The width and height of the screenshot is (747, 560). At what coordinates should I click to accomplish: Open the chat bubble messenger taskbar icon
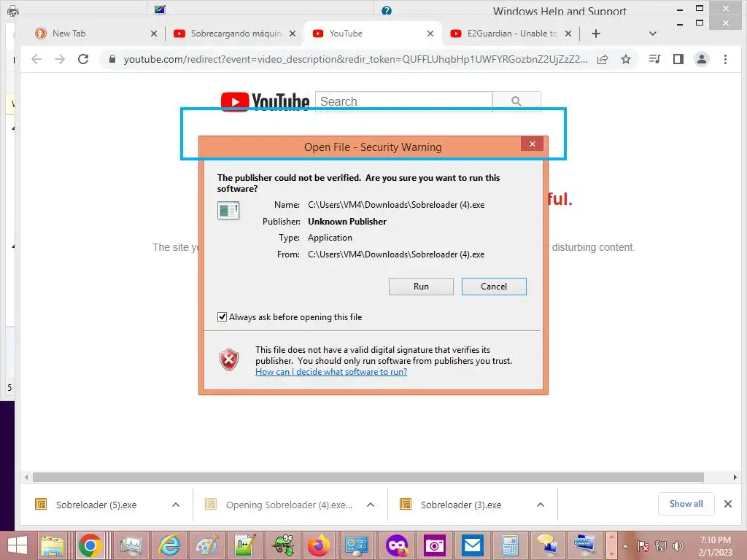(x=547, y=545)
